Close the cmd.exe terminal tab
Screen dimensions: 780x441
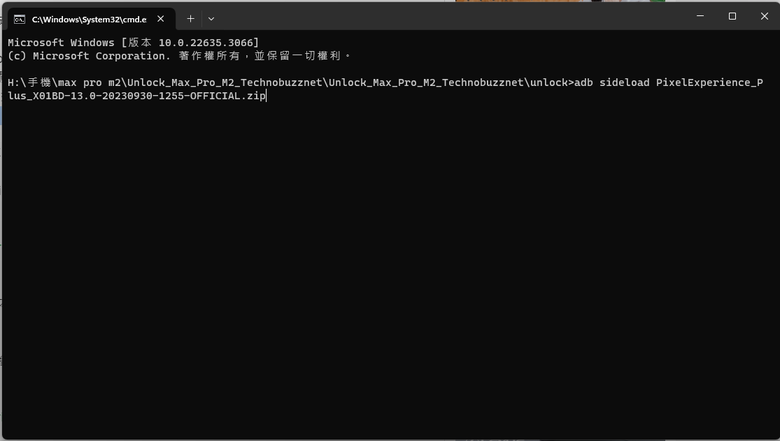(161, 19)
